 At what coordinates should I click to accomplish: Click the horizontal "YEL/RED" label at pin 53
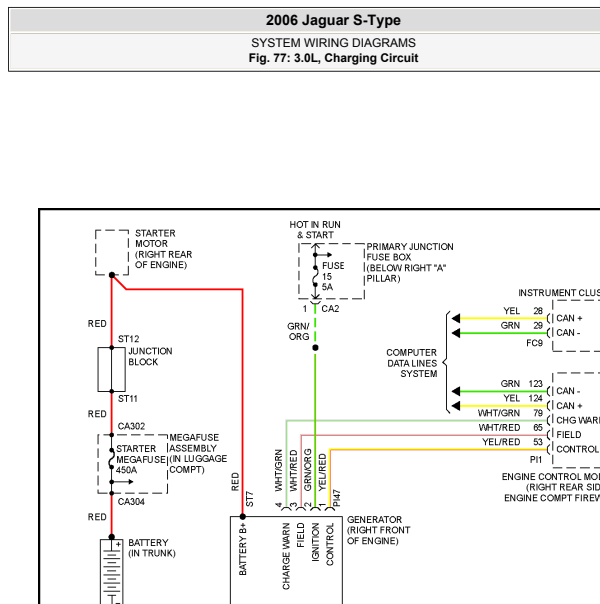[501, 442]
